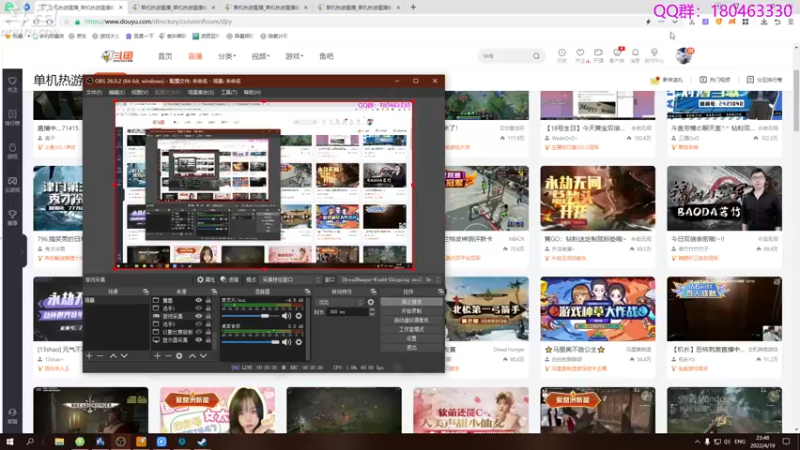Screen dimensions: 800x450
Task: Click 开始录制 button in OBS controls
Action: pos(411,311)
